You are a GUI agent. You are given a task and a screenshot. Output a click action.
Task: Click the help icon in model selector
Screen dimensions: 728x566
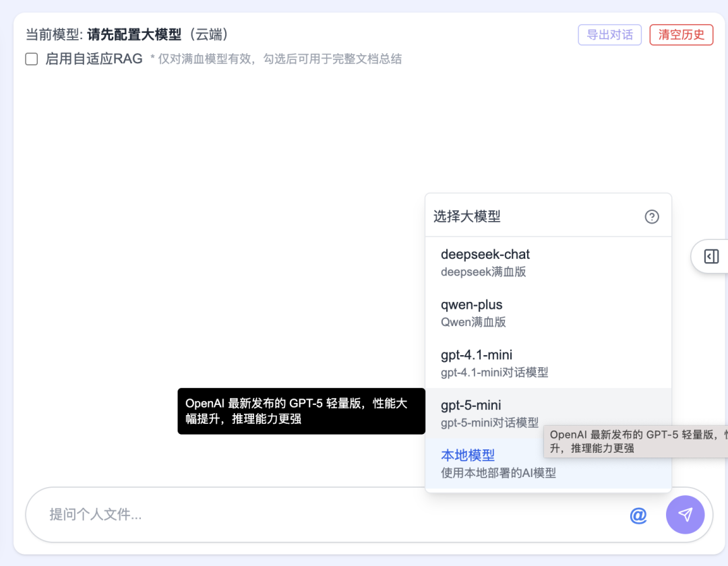tap(651, 217)
